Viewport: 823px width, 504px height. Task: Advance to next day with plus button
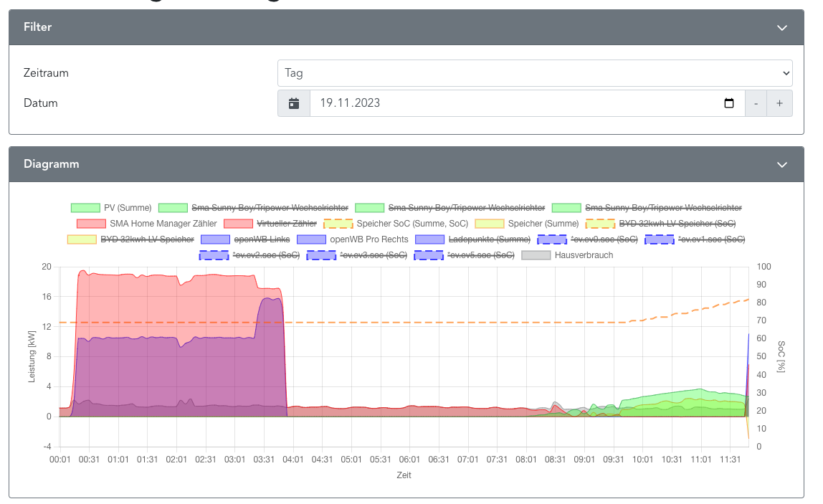tap(780, 103)
